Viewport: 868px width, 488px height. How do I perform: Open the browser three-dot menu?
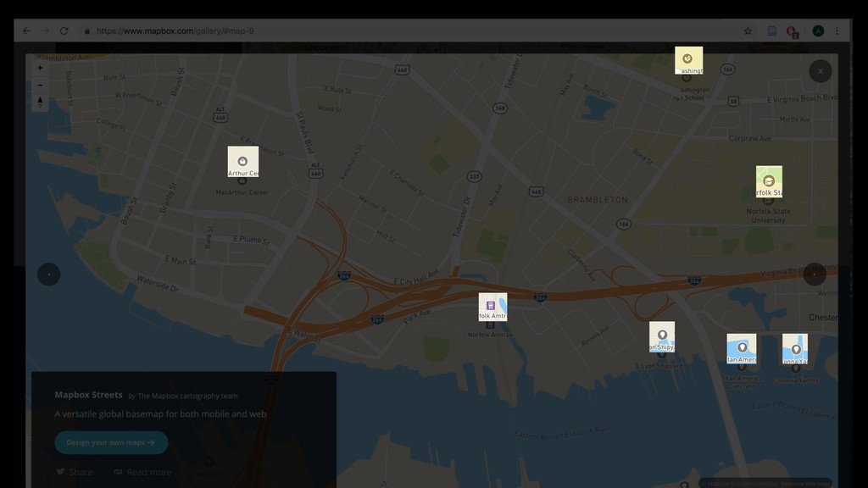(837, 31)
